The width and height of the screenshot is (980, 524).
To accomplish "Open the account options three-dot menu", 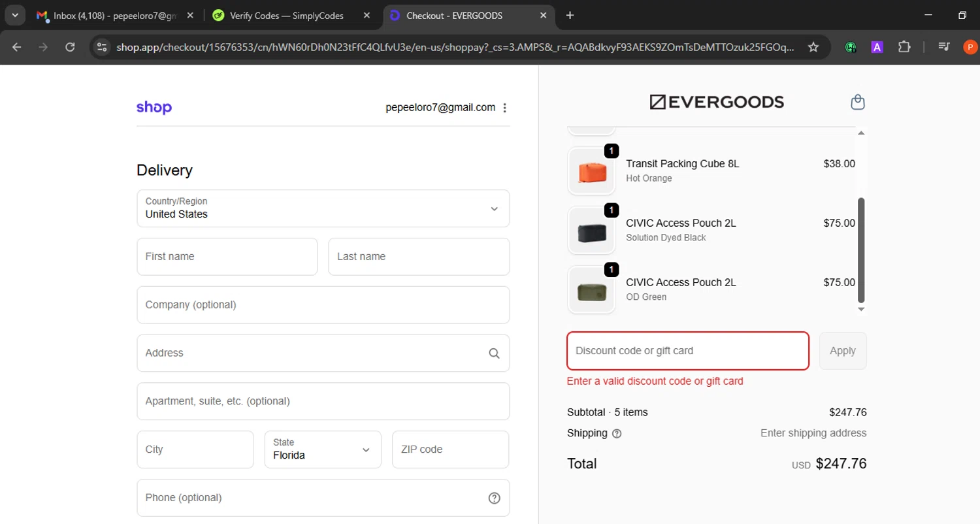I will (504, 108).
